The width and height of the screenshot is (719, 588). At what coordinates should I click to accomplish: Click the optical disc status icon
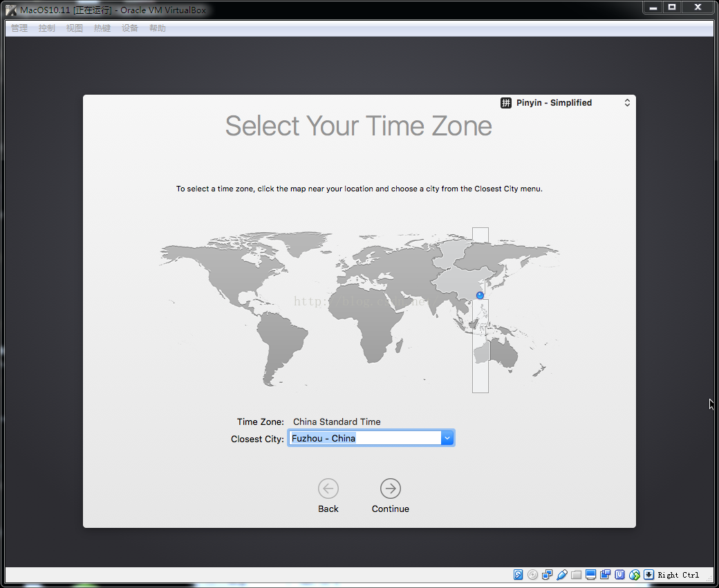[532, 575]
